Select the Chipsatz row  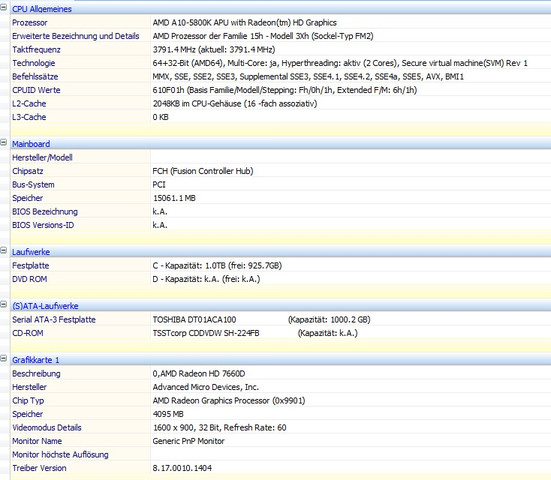tap(280, 171)
